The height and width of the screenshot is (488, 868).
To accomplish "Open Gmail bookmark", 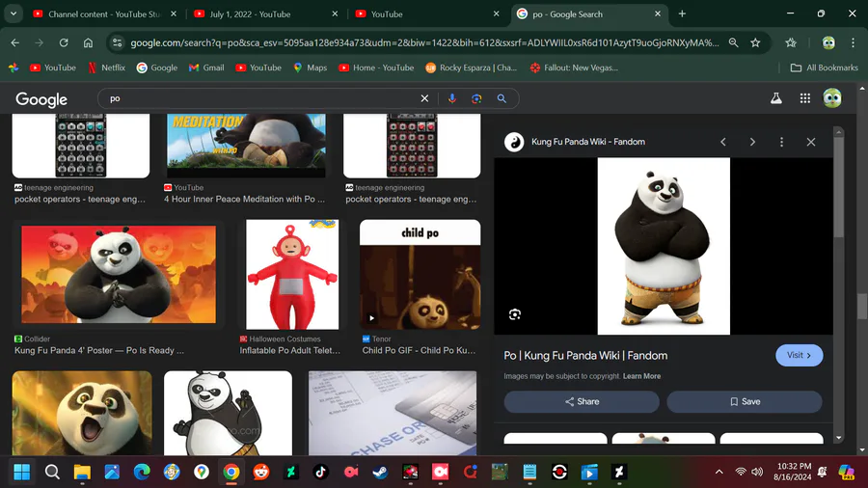I will click(206, 68).
